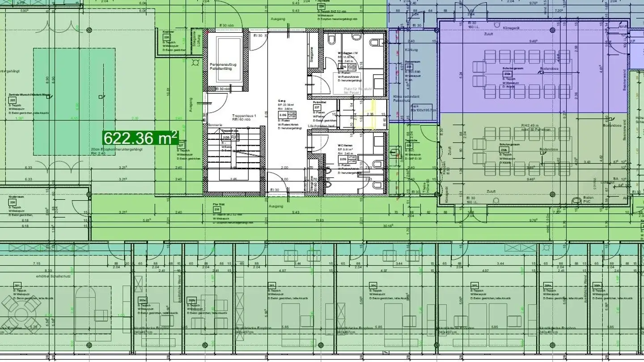The width and height of the screenshot is (644, 362).
Task: Select the room number tag 203
Action: [x=271, y=286]
